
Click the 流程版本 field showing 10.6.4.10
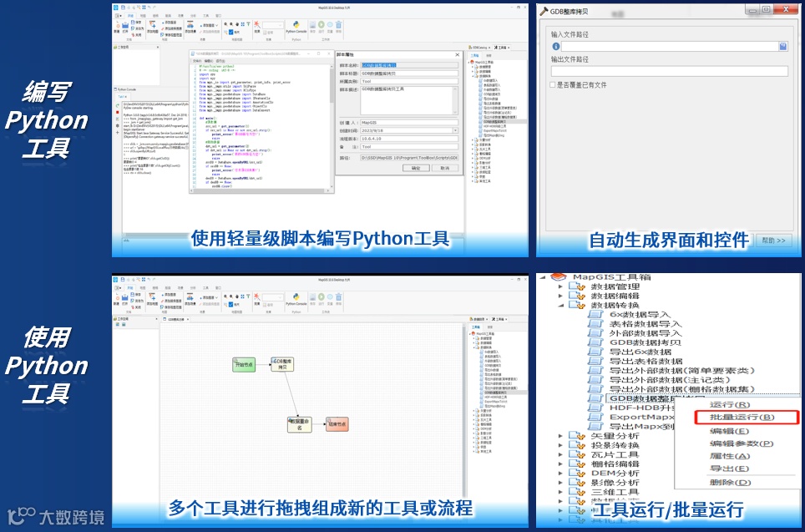(x=408, y=138)
